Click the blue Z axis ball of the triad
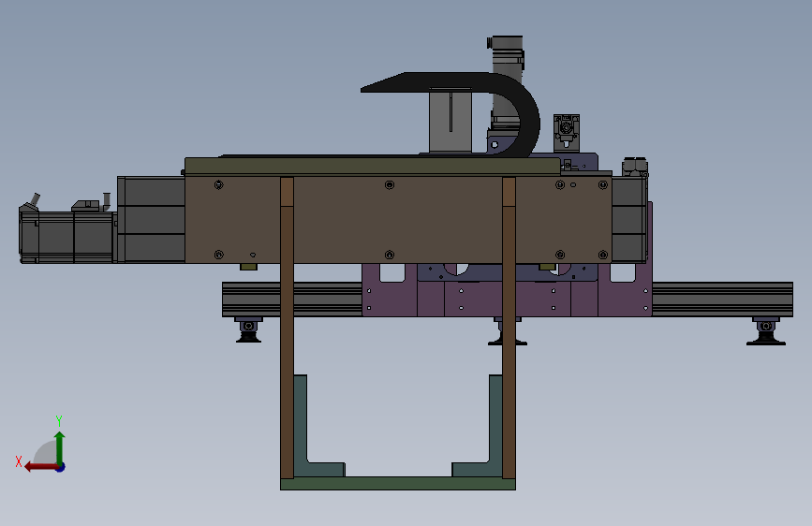The width and height of the screenshot is (812, 526). pos(61,467)
